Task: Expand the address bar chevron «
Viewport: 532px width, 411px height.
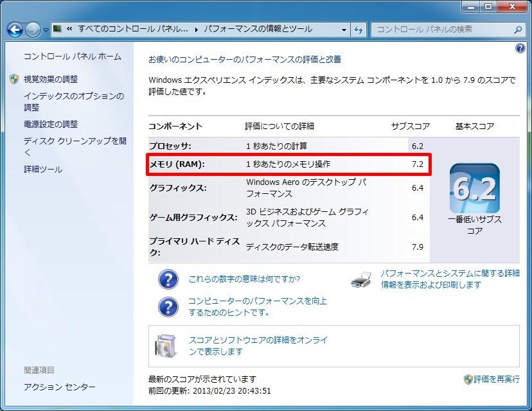Action: pos(69,29)
